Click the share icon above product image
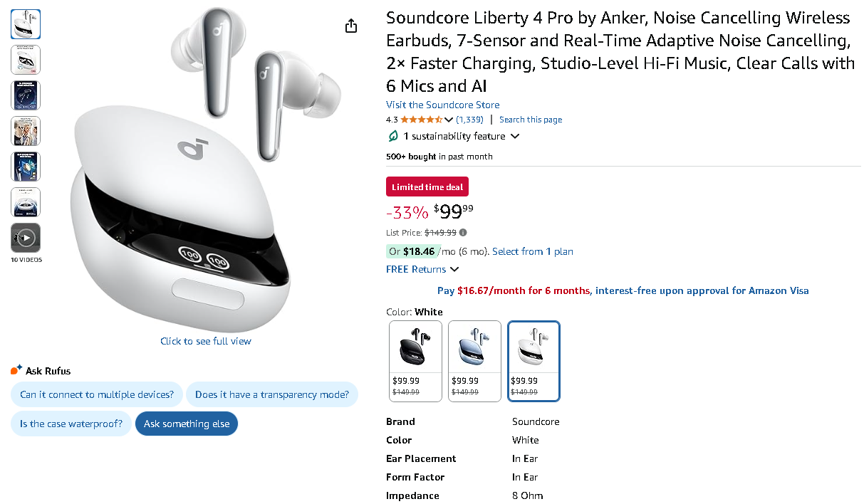864x504 pixels. 350,26
